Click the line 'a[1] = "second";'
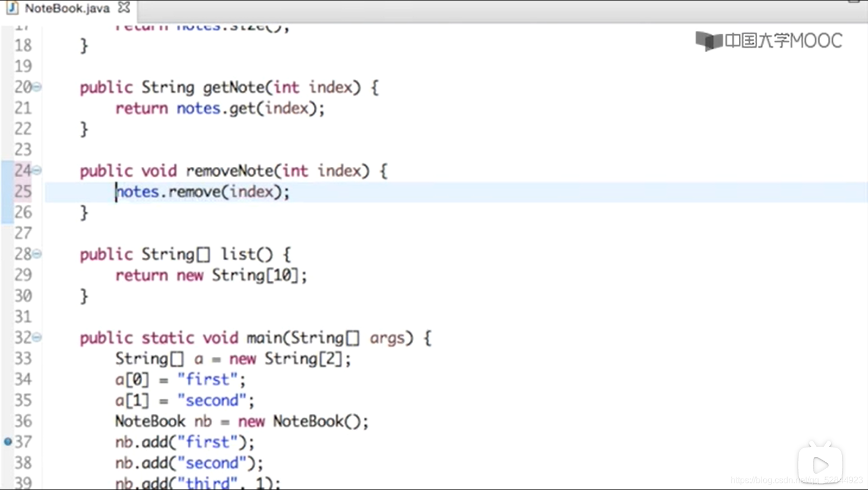 pos(185,400)
